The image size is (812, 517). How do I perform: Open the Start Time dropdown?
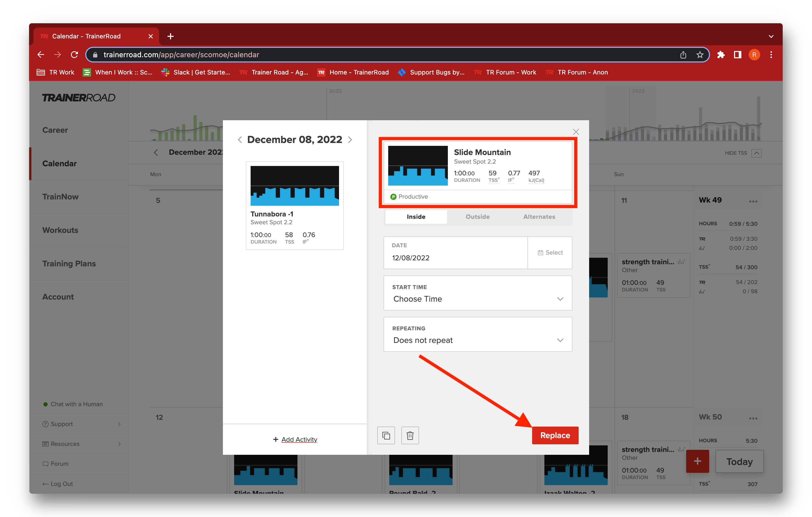478,293
